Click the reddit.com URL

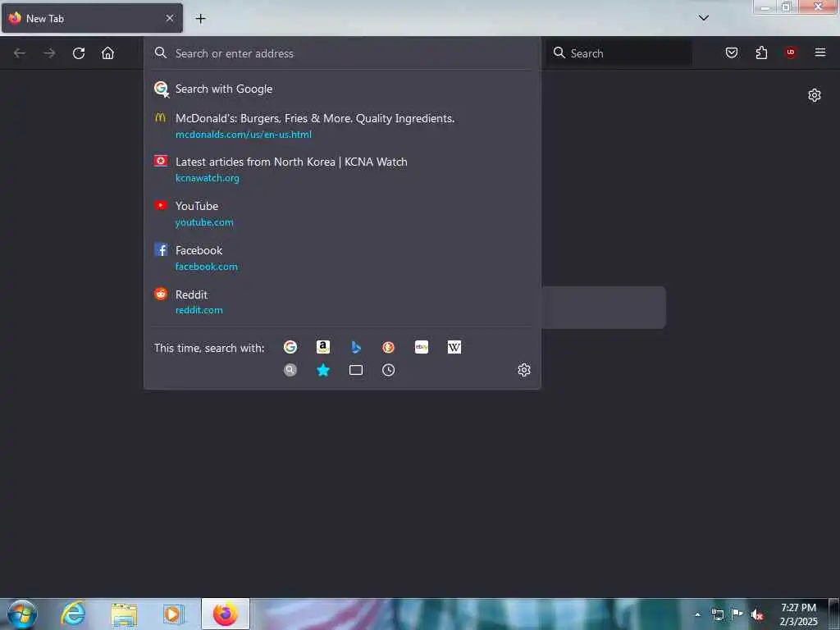[199, 310]
